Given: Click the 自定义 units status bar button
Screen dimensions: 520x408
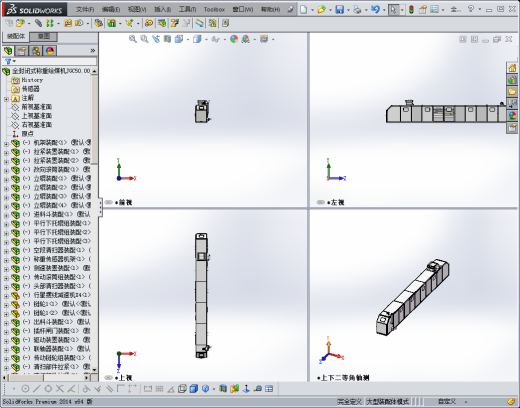Looking at the screenshot, I should (447, 401).
